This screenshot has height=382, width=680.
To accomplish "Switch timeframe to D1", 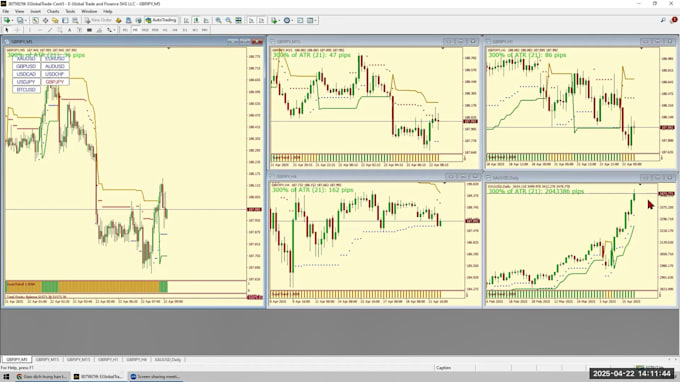I will click(185, 30).
